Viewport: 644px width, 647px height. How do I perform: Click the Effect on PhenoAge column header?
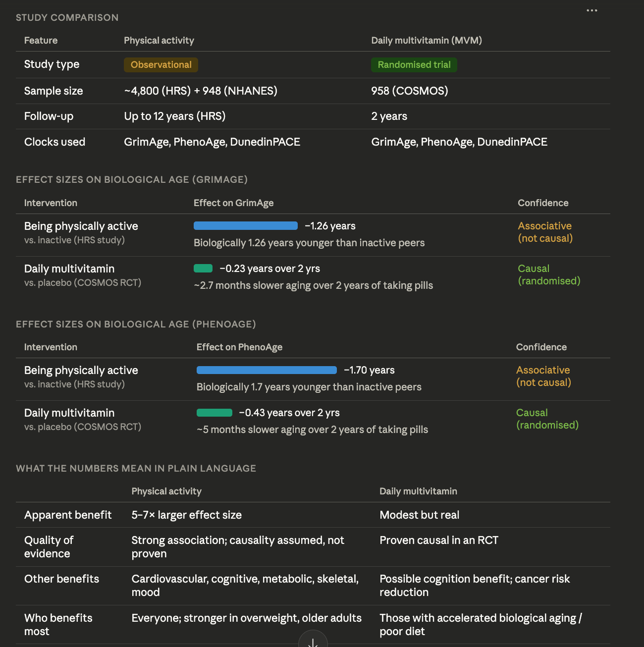pos(239,347)
